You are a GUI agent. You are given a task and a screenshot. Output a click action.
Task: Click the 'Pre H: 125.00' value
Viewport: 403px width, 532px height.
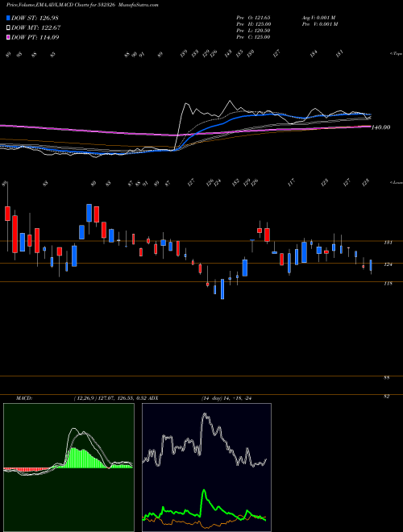click(x=253, y=24)
